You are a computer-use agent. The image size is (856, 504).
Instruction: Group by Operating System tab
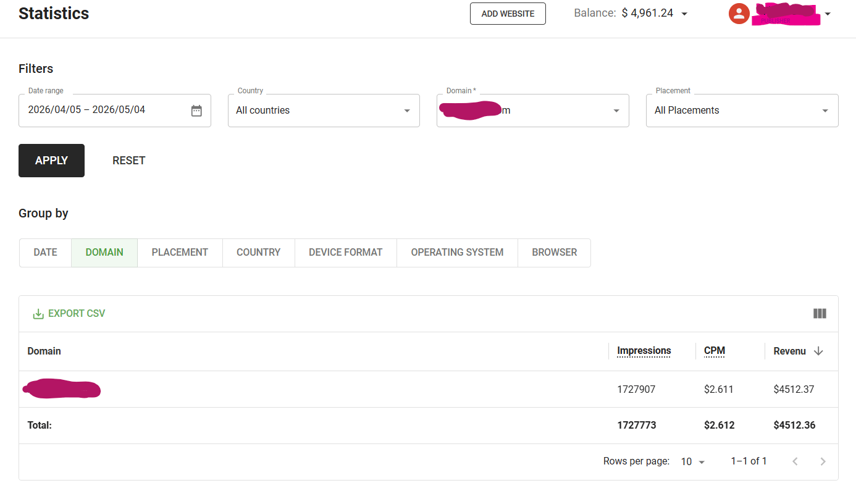point(457,253)
